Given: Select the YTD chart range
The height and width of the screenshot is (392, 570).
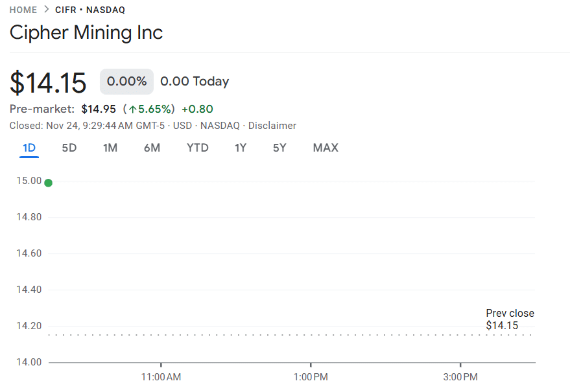Looking at the screenshot, I should (x=197, y=148).
